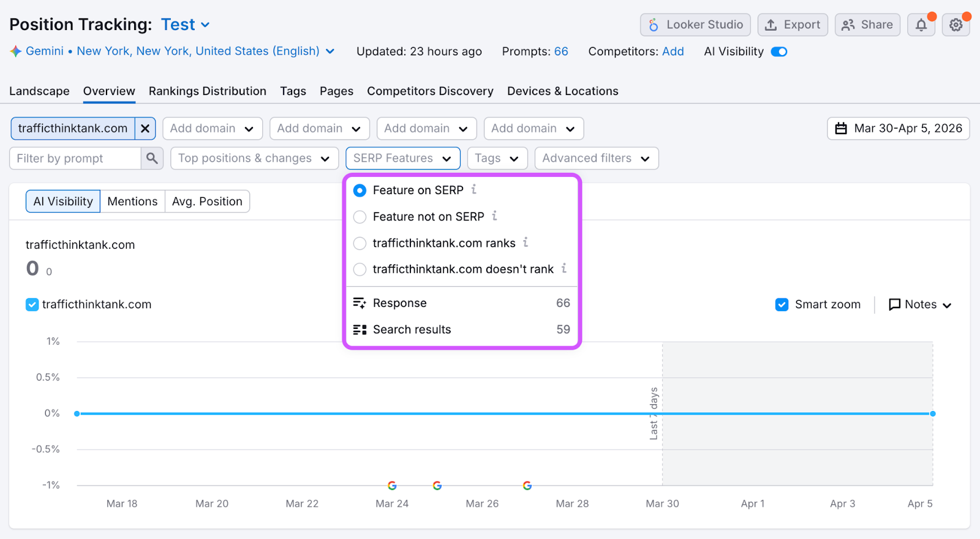The image size is (980, 539).
Task: Click the Add competitors link
Action: click(673, 51)
